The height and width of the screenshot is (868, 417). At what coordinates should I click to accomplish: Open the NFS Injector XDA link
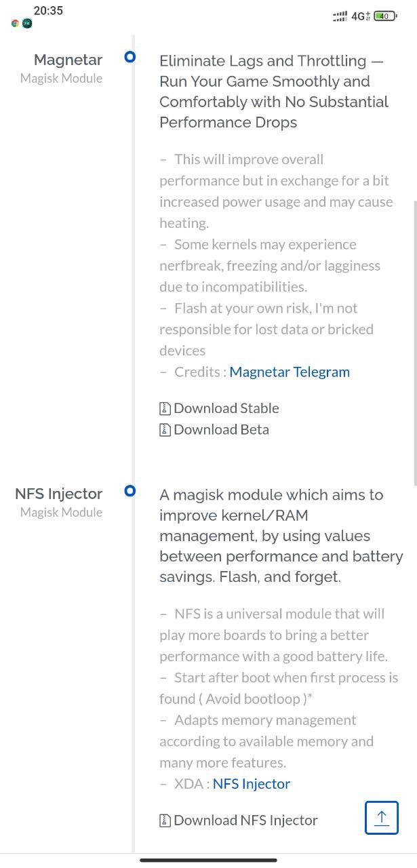point(252,783)
